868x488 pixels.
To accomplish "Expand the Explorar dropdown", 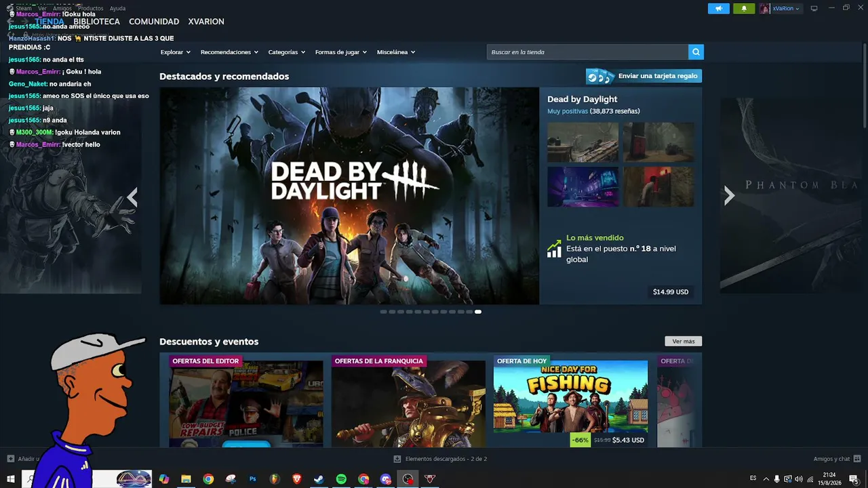I will point(176,52).
